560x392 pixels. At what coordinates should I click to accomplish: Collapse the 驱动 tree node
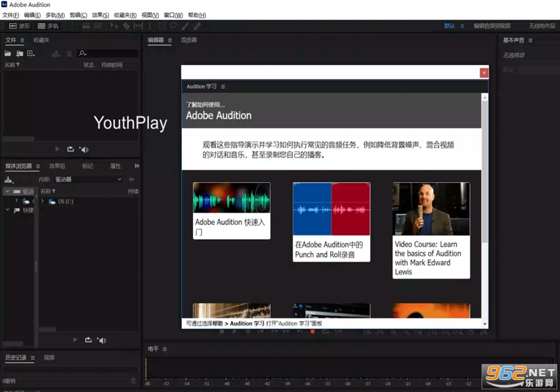point(7,192)
